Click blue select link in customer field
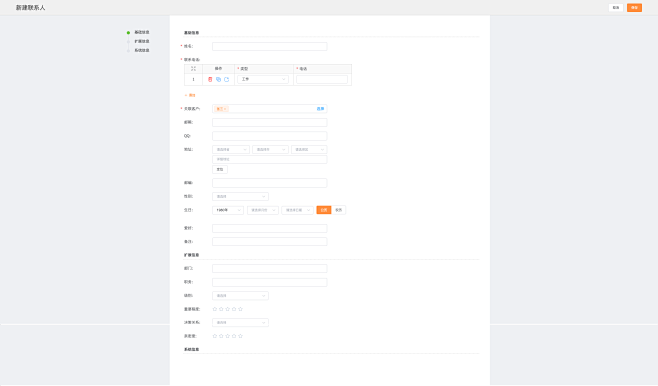Image resolution: width=658 pixels, height=386 pixels. (x=320, y=109)
